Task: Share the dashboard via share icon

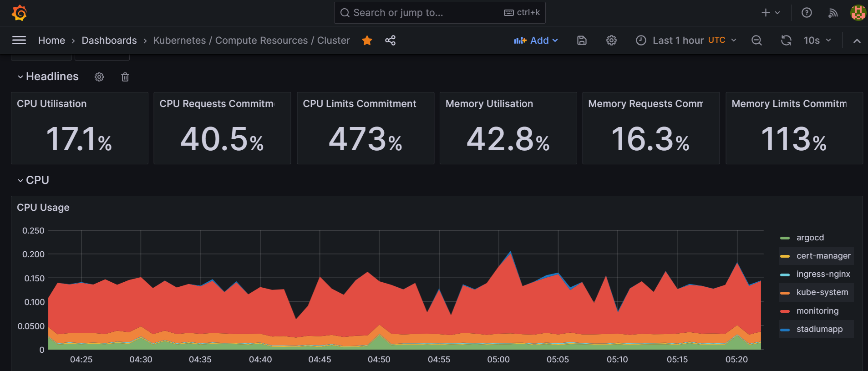Action: pyautogui.click(x=390, y=41)
